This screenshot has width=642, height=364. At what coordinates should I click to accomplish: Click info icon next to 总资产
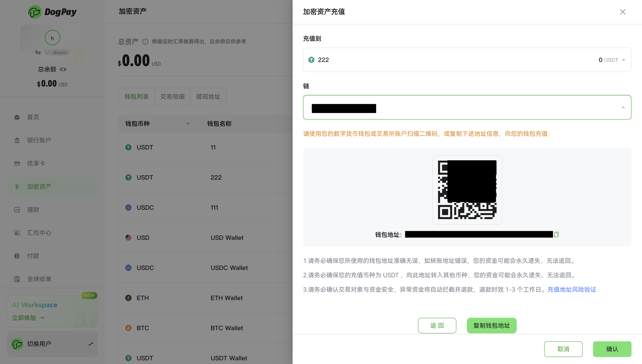[145, 41]
